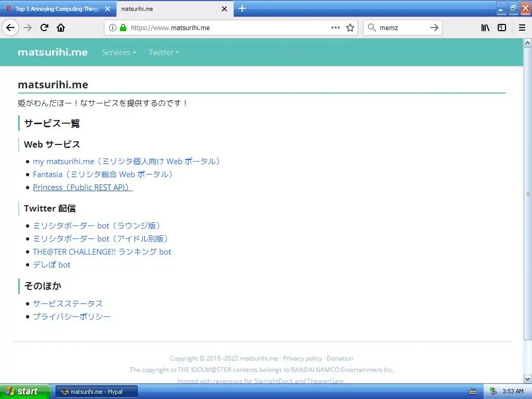Screen dimensions: 532x399
Task: Toggle the sidebar view icon
Action: (502, 28)
